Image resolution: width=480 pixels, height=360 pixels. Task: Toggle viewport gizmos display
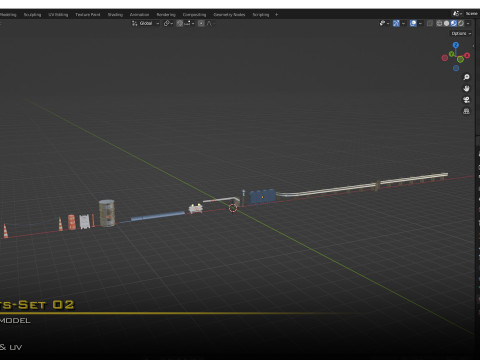(x=396, y=23)
